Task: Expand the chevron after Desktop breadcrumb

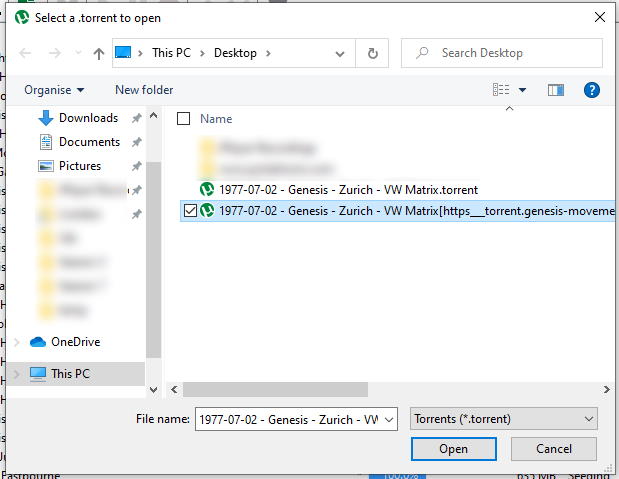Action: (268, 53)
